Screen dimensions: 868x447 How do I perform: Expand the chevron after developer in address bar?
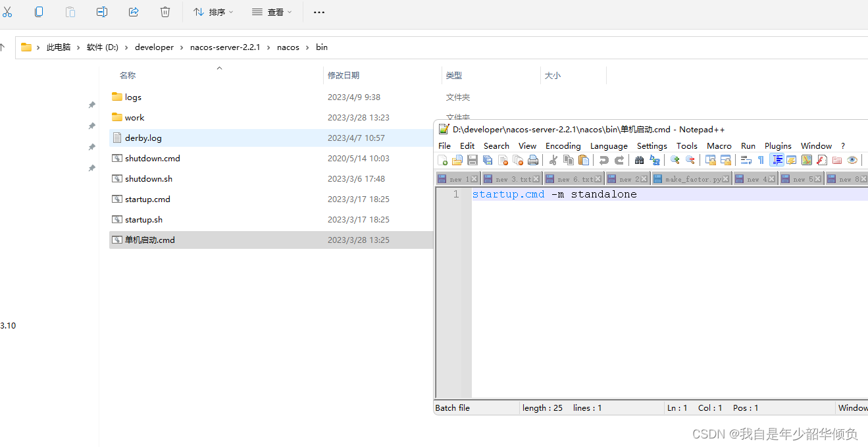click(182, 47)
